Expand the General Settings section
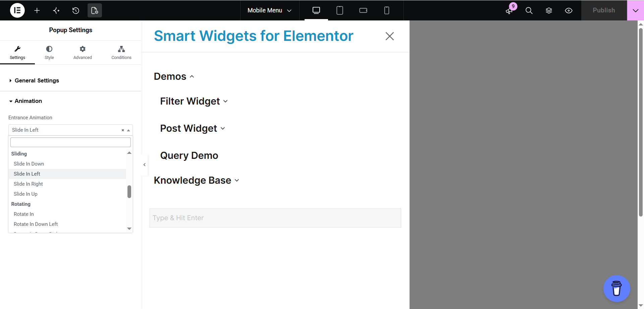The image size is (644, 309). [37, 80]
